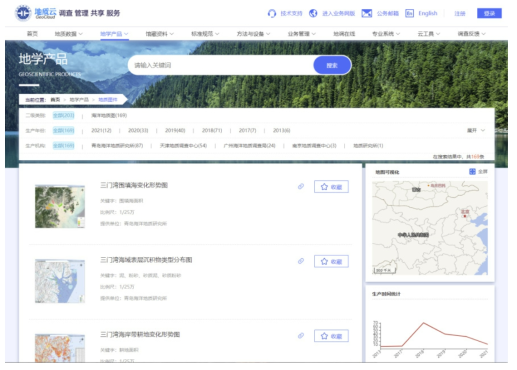Screen dimensions: 517x370
Task: Go to 首页 in navigation bar
Action: pyautogui.click(x=32, y=34)
